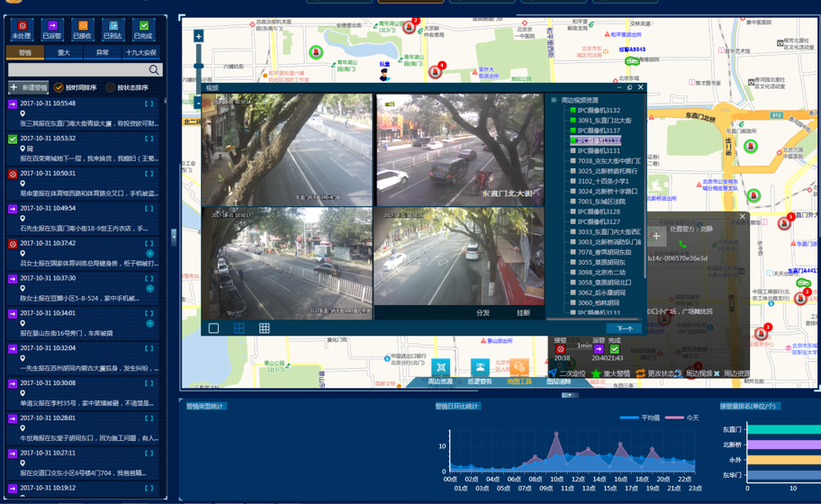Click the 未处理 (unprocessed) status icon
The width and height of the screenshot is (821, 504).
tap(22, 27)
